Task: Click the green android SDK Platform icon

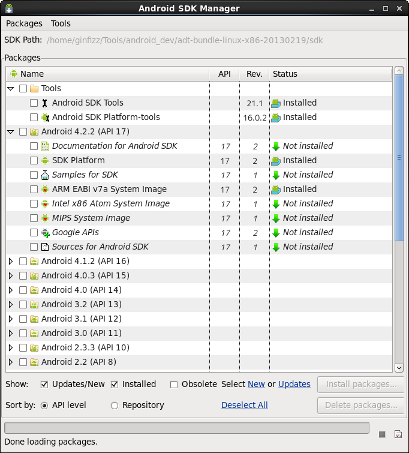Action: (x=45, y=160)
